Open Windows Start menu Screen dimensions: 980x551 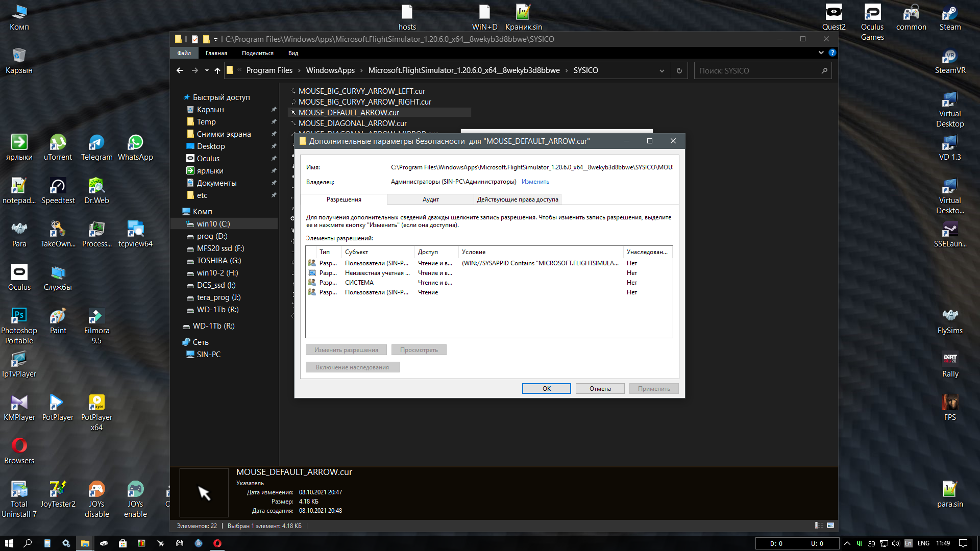click(x=9, y=543)
